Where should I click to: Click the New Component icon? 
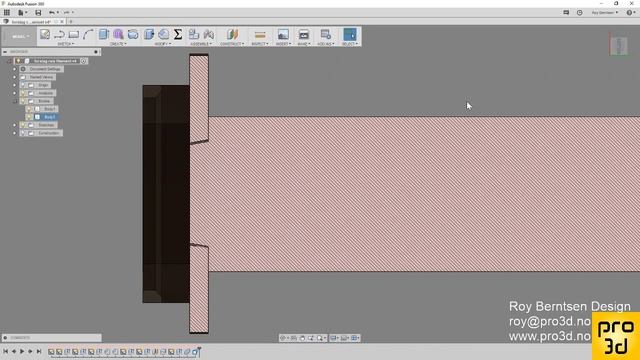[194, 34]
